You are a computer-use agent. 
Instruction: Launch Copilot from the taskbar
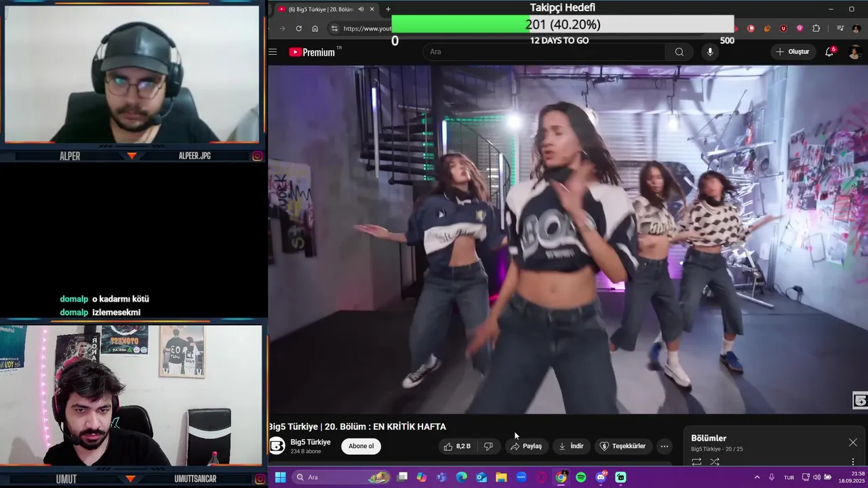422,477
